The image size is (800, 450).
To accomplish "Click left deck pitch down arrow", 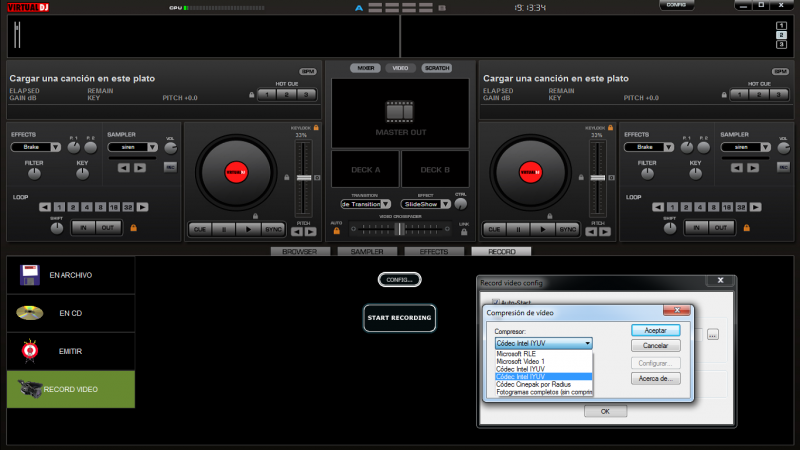I will [297, 232].
